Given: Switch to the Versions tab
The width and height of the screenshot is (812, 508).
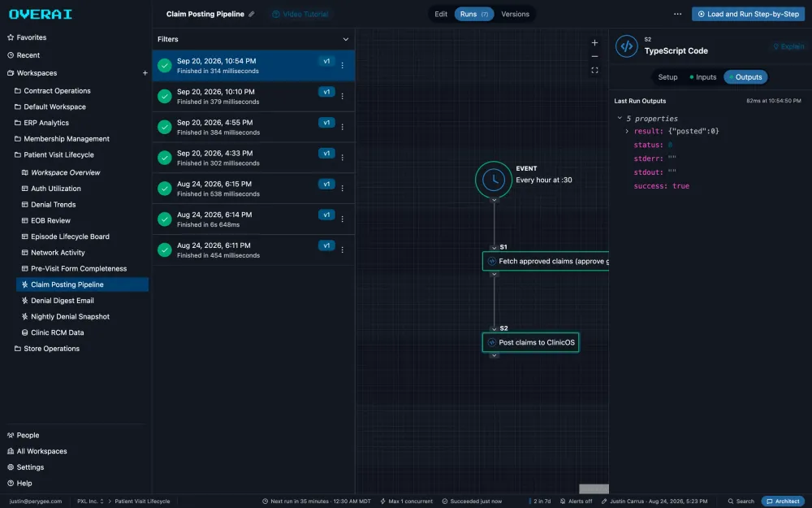Looking at the screenshot, I should click(516, 14).
